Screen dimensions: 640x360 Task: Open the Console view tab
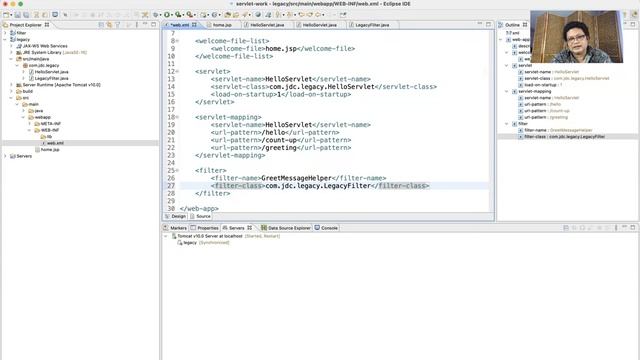[326, 228]
